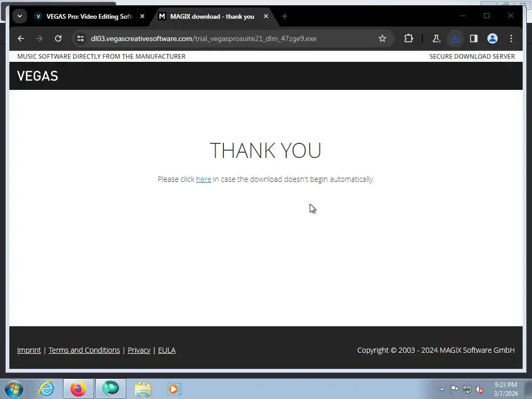Viewport: 532px width, 399px height.
Task: Open Action Center flag icon
Action: [454, 389]
